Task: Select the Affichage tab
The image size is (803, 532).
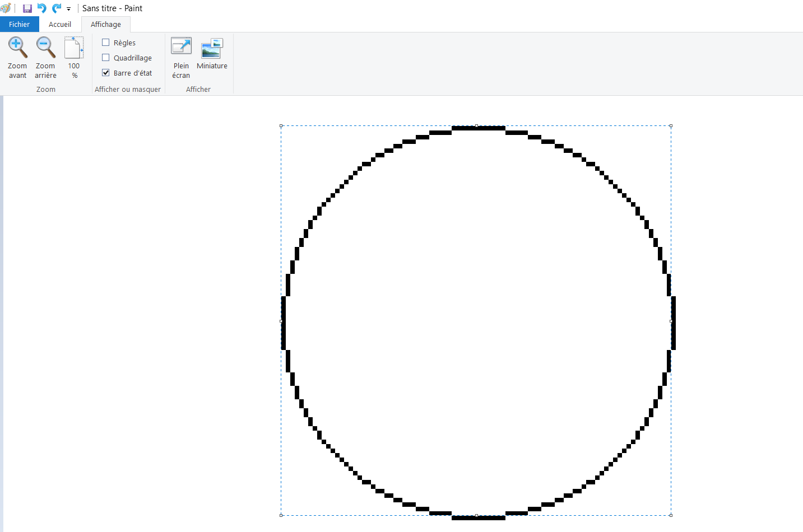Action: click(x=106, y=24)
